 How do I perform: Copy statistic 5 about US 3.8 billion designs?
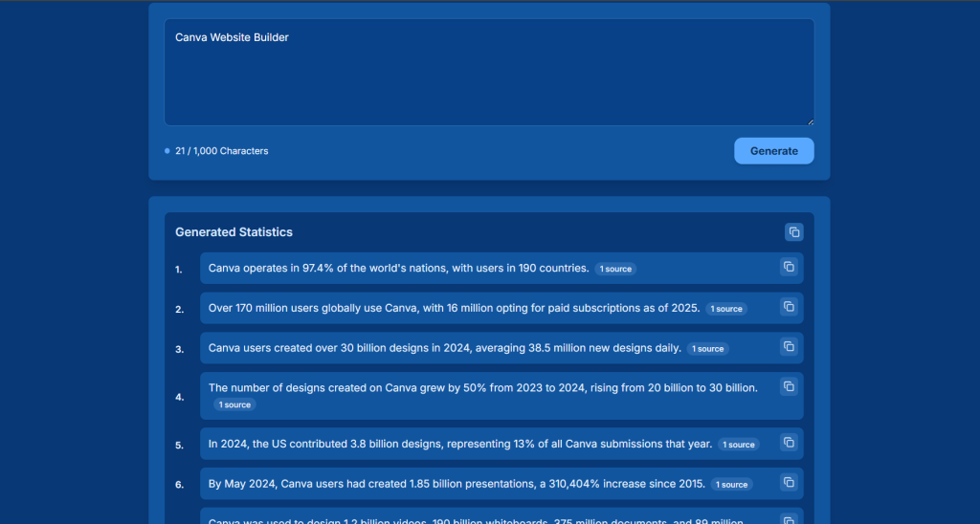789,443
